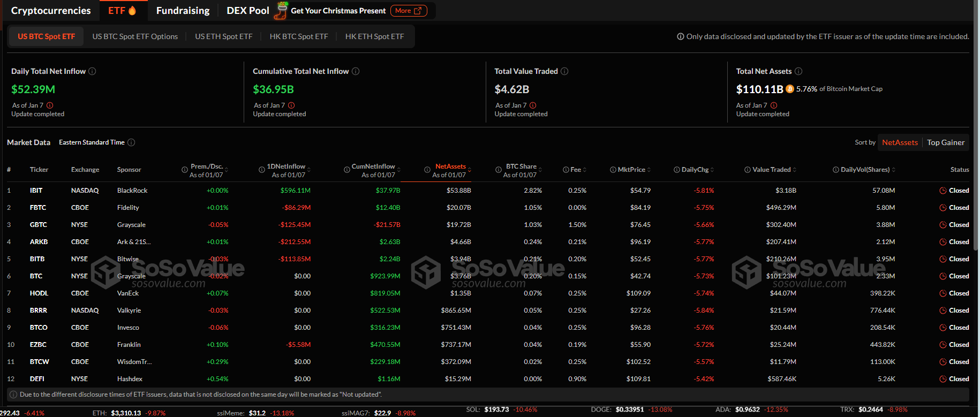Sort table by MktPrice column arrows

649,170
